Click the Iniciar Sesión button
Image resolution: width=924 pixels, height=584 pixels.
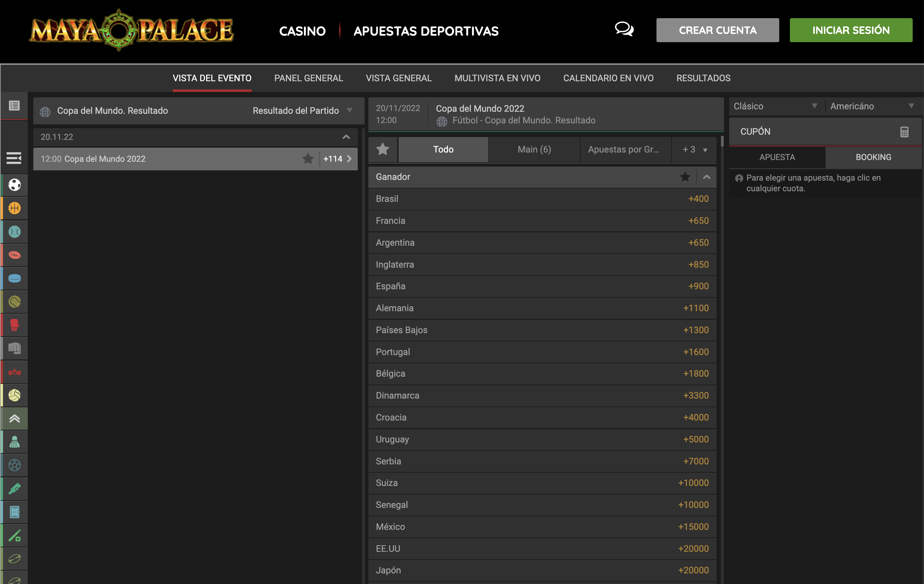click(850, 30)
